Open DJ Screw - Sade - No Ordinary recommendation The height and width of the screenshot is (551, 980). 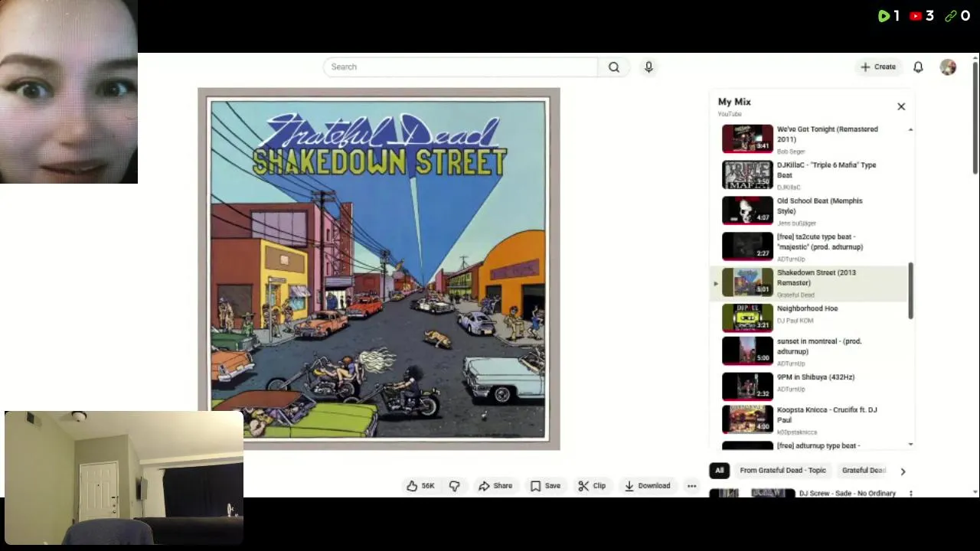point(848,494)
